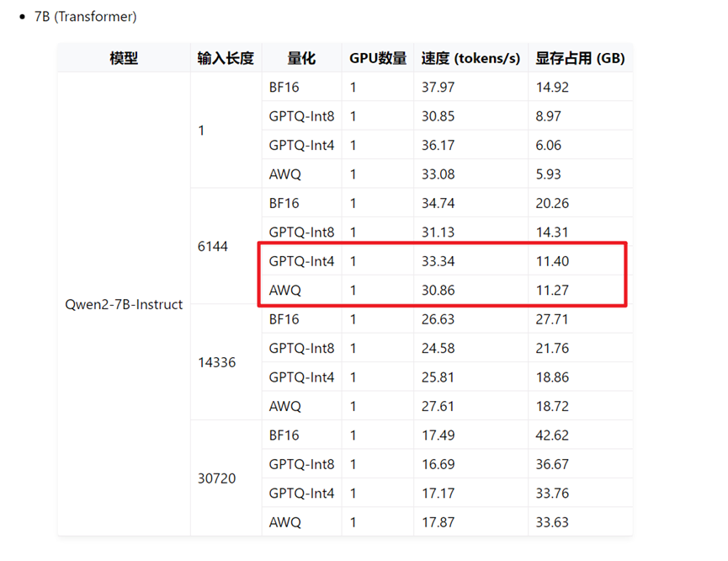
Task: Click memory value '27.71'
Action: pyautogui.click(x=552, y=319)
